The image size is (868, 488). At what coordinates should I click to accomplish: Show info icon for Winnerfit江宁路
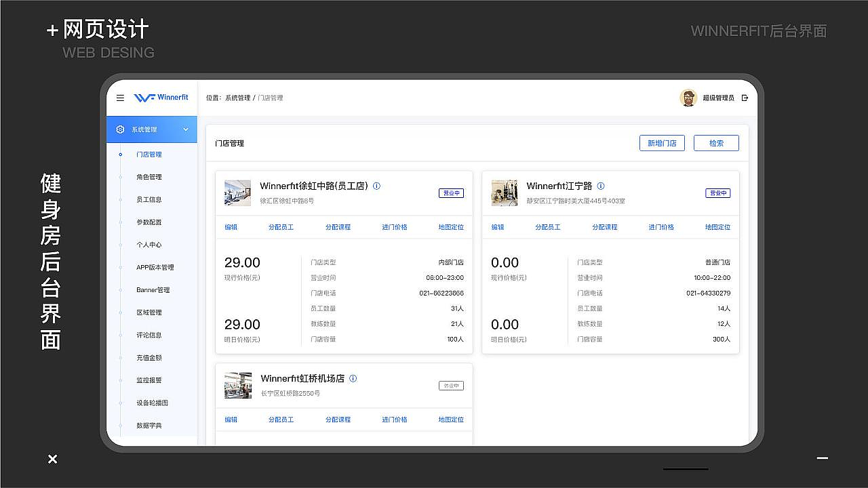pos(601,186)
